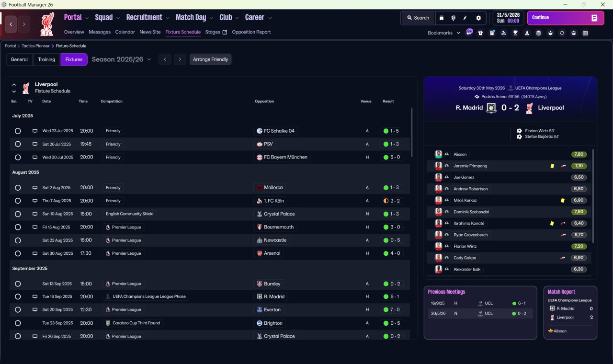Select the radio button for FC Schalke 04 fixture
The image size is (613, 364).
(x=18, y=131)
